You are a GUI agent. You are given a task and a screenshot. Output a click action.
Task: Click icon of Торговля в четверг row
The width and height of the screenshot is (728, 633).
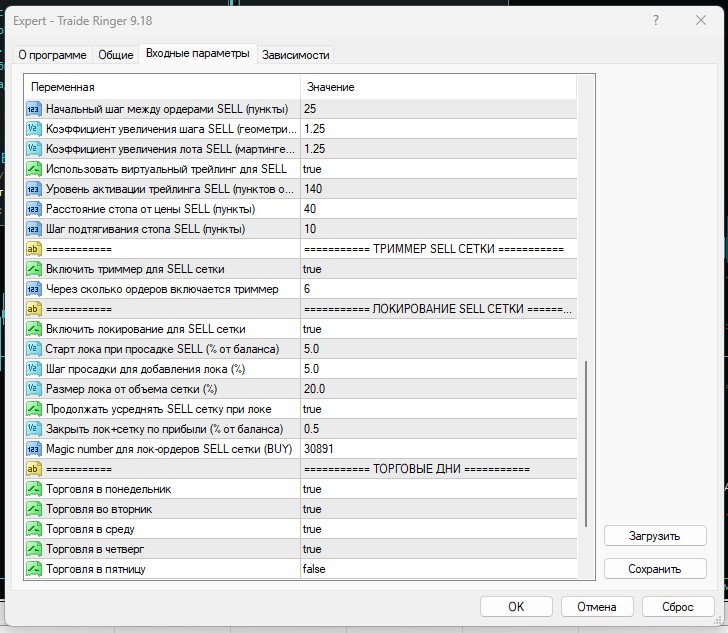(x=34, y=549)
